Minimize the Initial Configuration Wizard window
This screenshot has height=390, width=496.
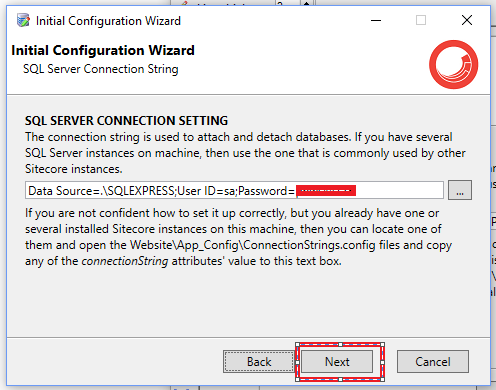[x=376, y=20]
